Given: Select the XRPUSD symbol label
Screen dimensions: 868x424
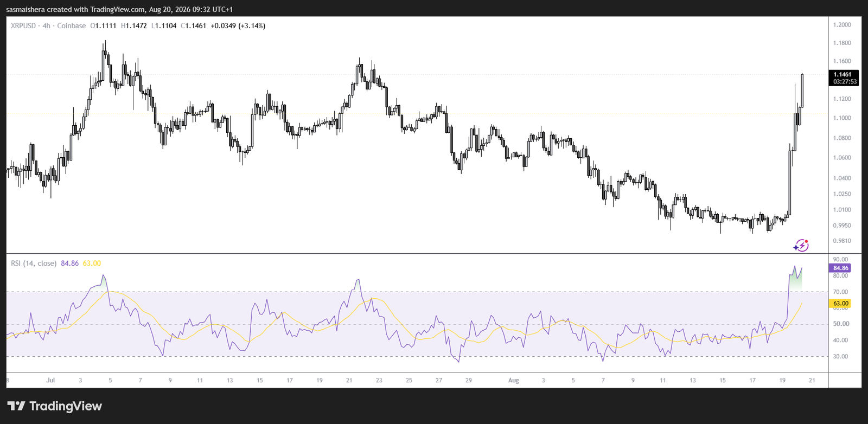Looking at the screenshot, I should pyautogui.click(x=23, y=25).
